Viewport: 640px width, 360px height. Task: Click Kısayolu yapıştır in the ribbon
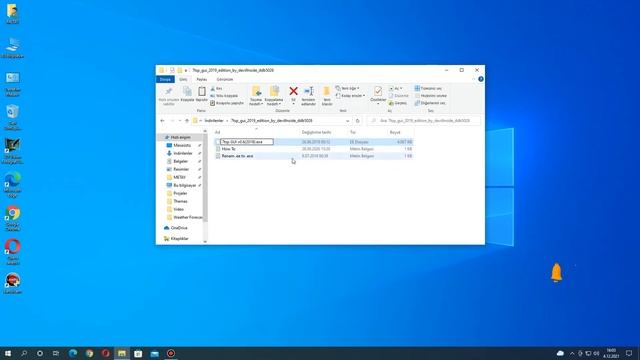pos(227,103)
